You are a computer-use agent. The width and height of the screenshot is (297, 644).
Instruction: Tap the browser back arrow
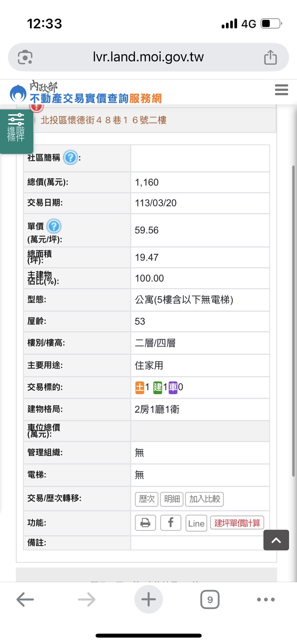(25, 600)
